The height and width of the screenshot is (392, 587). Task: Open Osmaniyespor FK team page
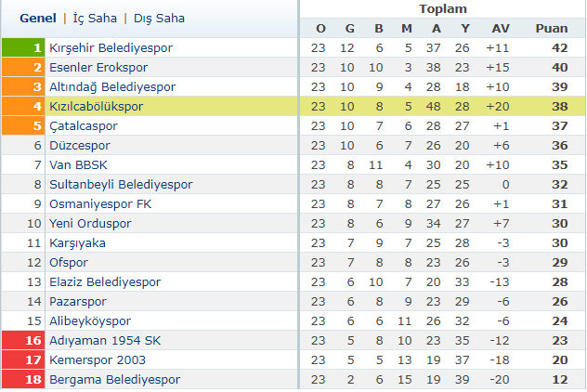point(100,203)
